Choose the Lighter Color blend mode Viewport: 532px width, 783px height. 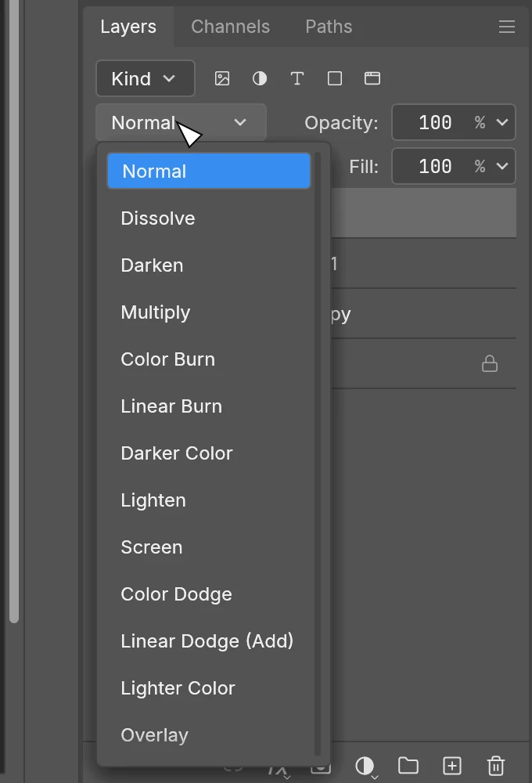pos(209,687)
